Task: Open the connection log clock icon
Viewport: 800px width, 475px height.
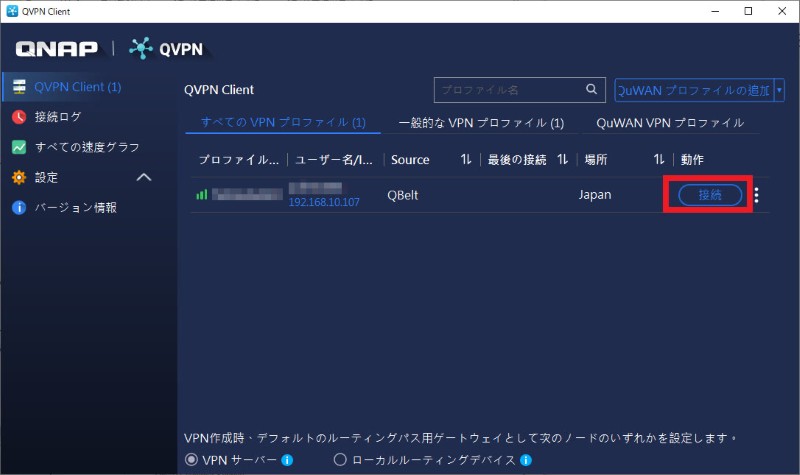Action: 19,117
